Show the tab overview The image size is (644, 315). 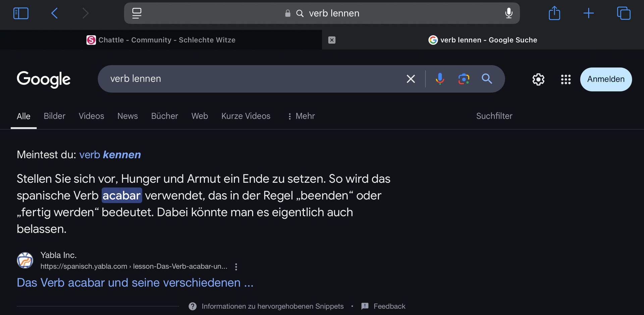(624, 13)
